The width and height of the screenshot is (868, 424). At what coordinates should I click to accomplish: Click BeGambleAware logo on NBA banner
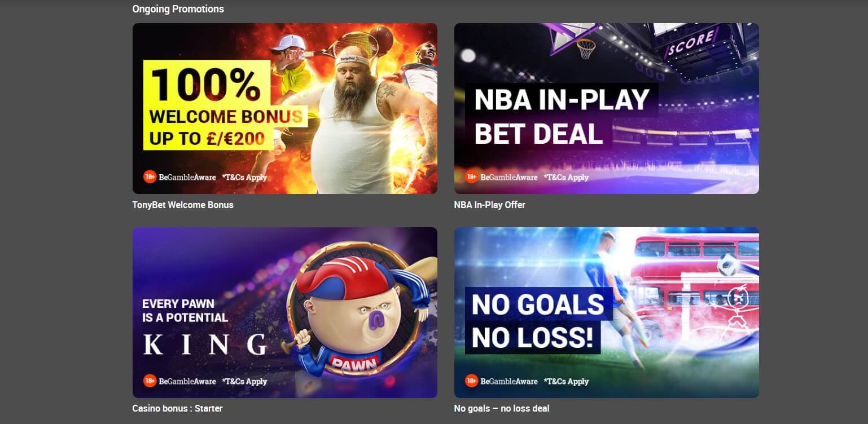click(x=509, y=177)
